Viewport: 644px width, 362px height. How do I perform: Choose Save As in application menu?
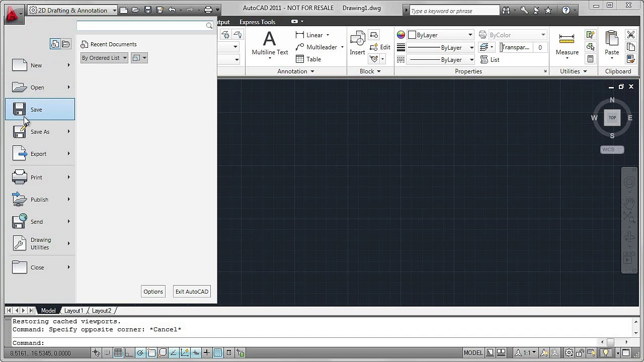click(40, 132)
